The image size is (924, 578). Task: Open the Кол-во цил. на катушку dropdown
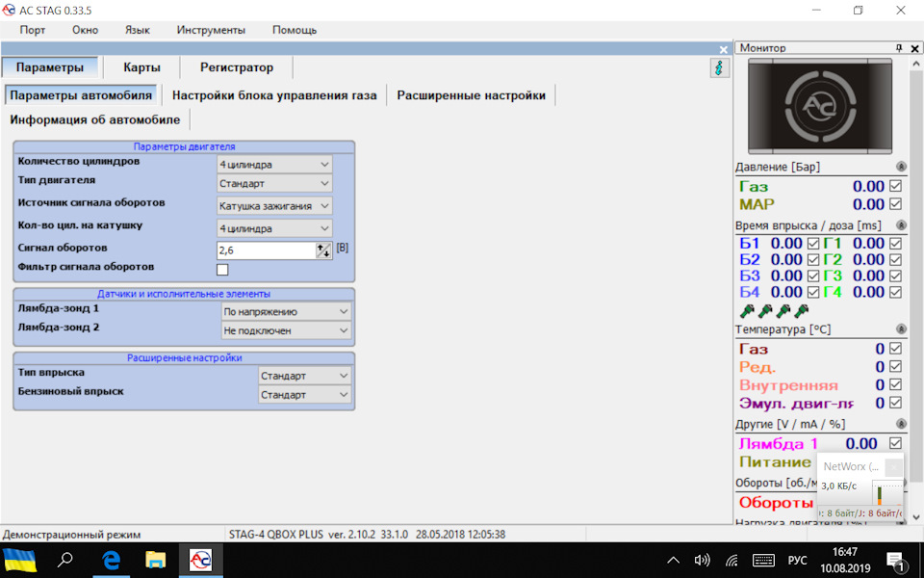(274, 228)
